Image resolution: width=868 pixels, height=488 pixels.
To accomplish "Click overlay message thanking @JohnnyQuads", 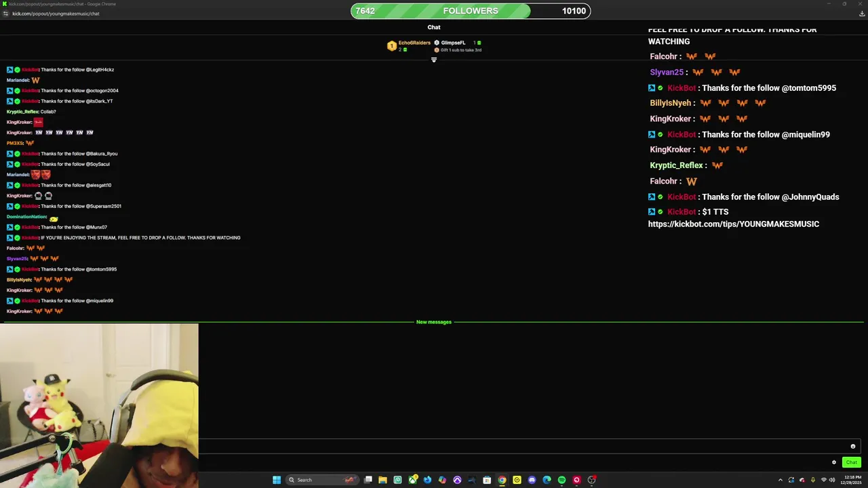I will click(770, 197).
